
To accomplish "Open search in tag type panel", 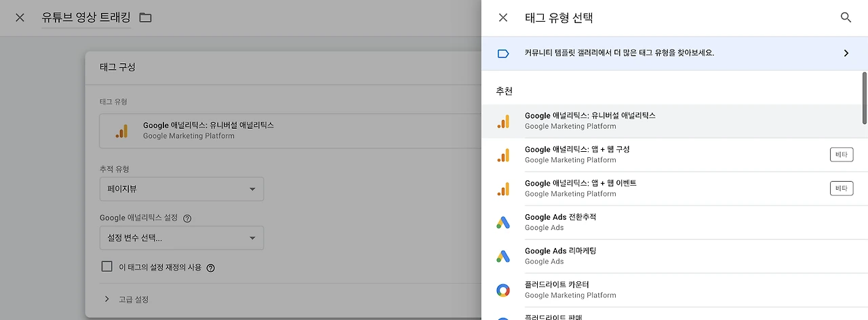I will tap(846, 18).
